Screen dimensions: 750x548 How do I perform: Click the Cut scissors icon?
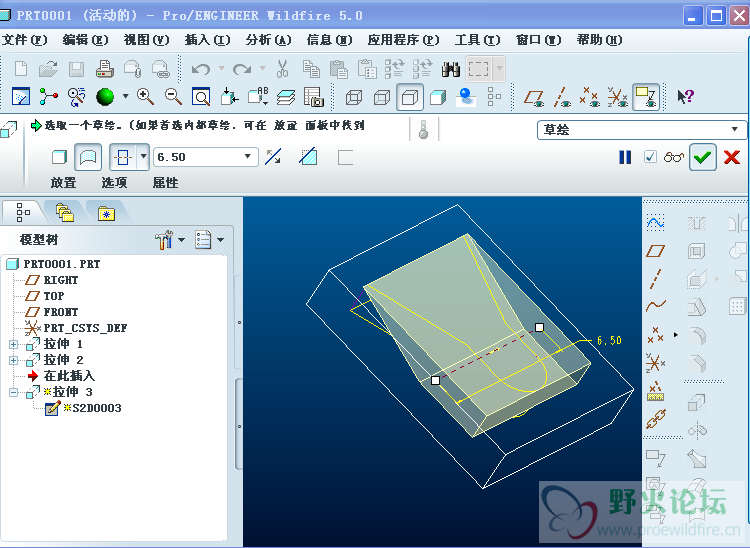pyautogui.click(x=283, y=69)
